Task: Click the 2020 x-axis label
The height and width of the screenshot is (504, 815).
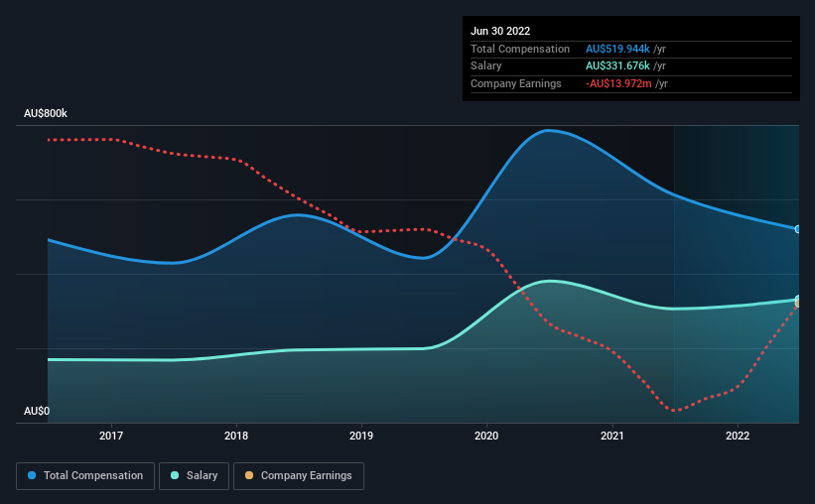Action: (x=486, y=436)
